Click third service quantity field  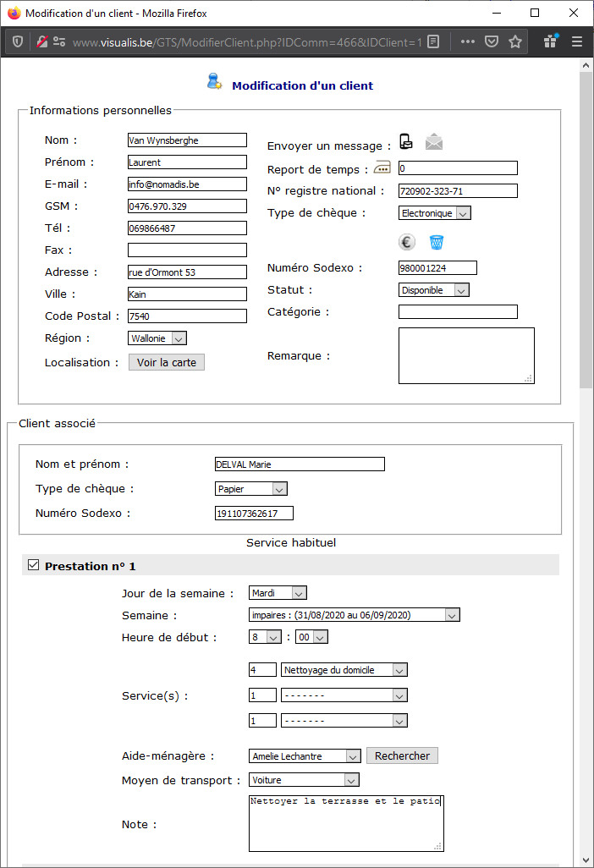[262, 721]
